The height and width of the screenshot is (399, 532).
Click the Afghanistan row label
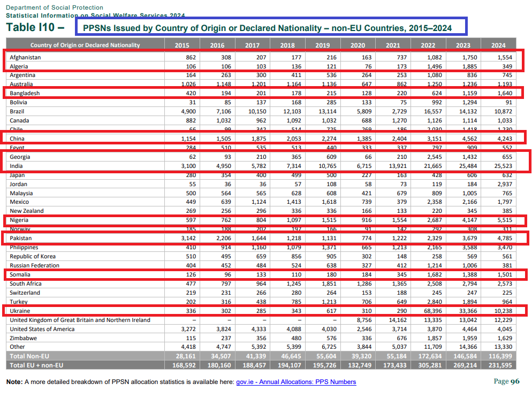tap(25, 57)
